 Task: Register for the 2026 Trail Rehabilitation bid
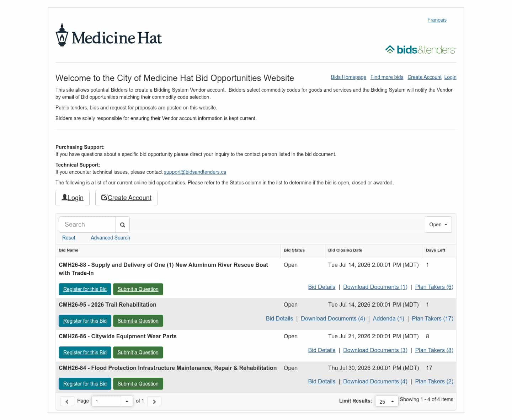(x=85, y=321)
